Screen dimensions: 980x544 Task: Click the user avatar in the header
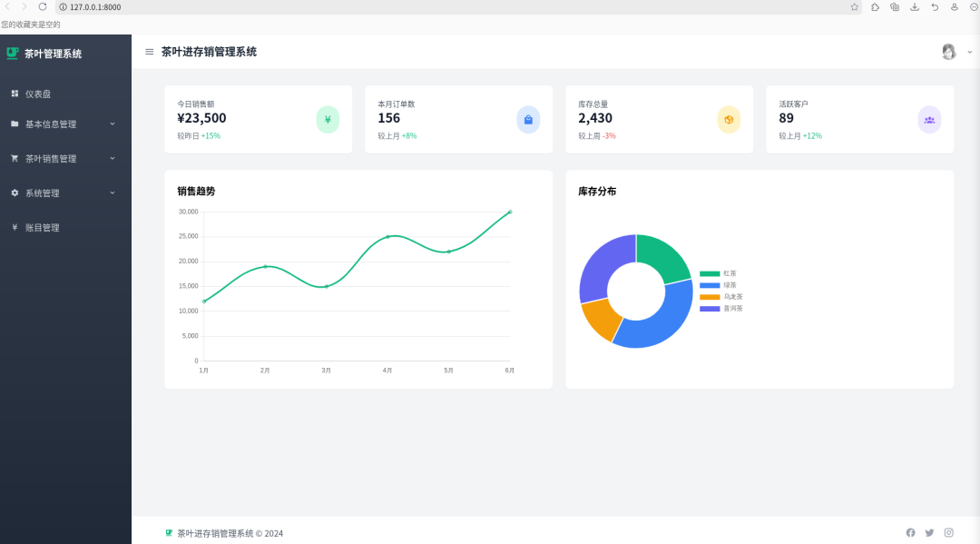click(949, 52)
